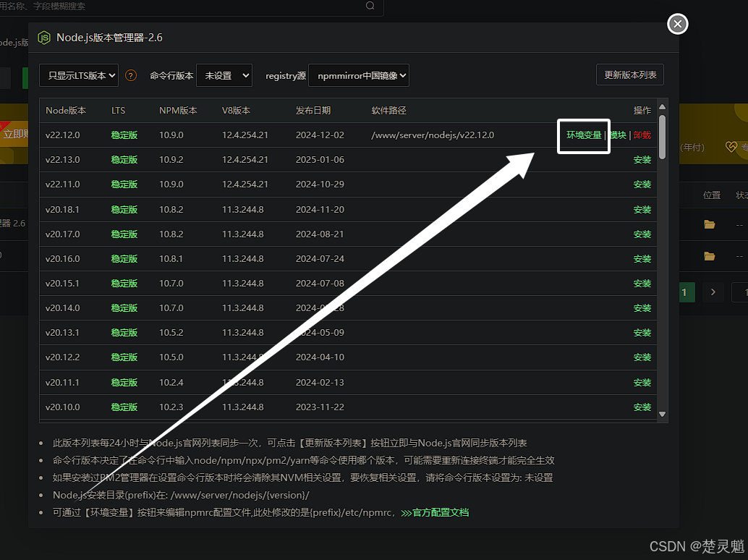748x560 pixels.
Task: Install Node v20.16.0
Action: (x=642, y=259)
